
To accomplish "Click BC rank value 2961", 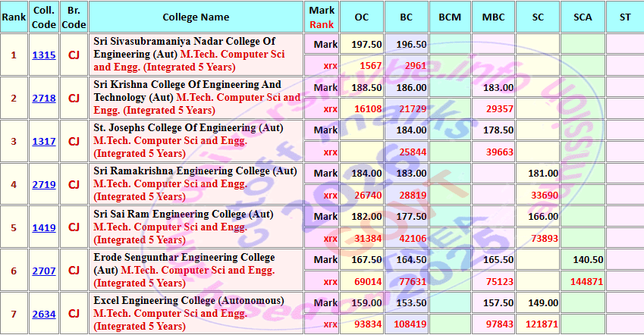I will pyautogui.click(x=415, y=66).
